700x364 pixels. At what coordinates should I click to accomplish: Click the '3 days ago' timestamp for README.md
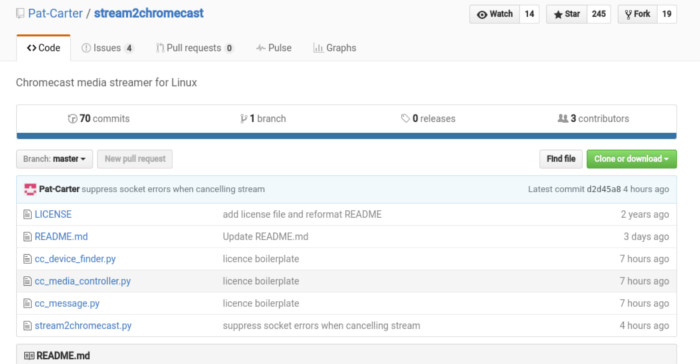[646, 237]
